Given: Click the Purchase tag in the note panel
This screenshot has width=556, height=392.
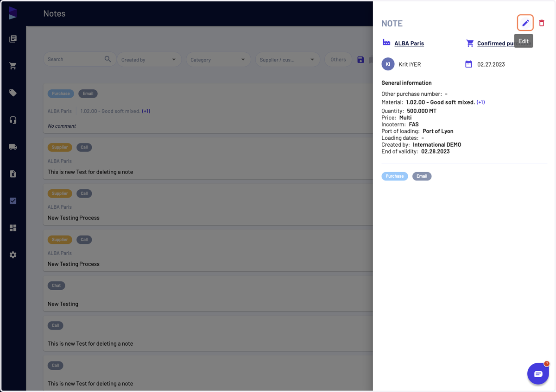Looking at the screenshot, I should 395,176.
